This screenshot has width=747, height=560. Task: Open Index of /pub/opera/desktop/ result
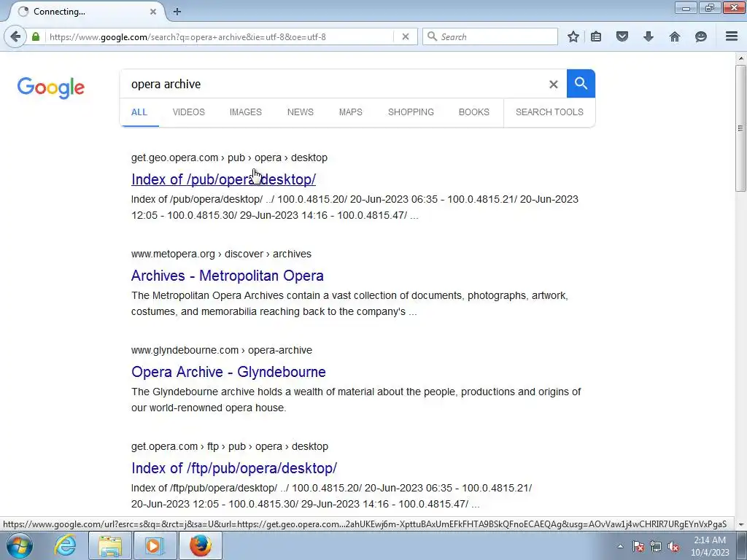[223, 179]
